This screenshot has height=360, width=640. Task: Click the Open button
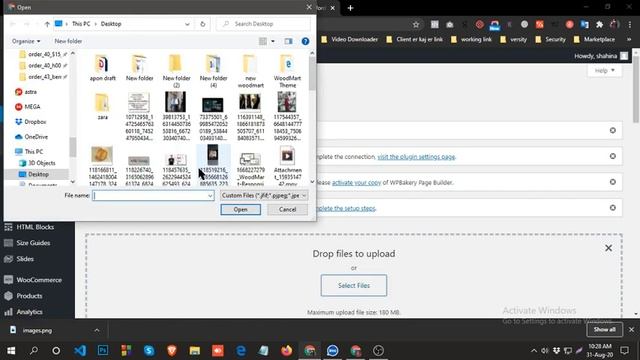pyautogui.click(x=240, y=209)
